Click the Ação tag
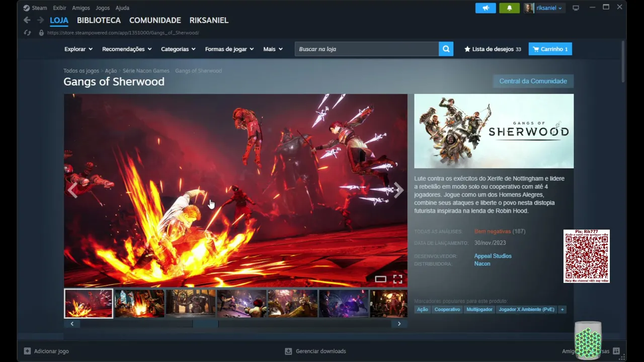Screen dimensions: 644x362 tap(423, 309)
